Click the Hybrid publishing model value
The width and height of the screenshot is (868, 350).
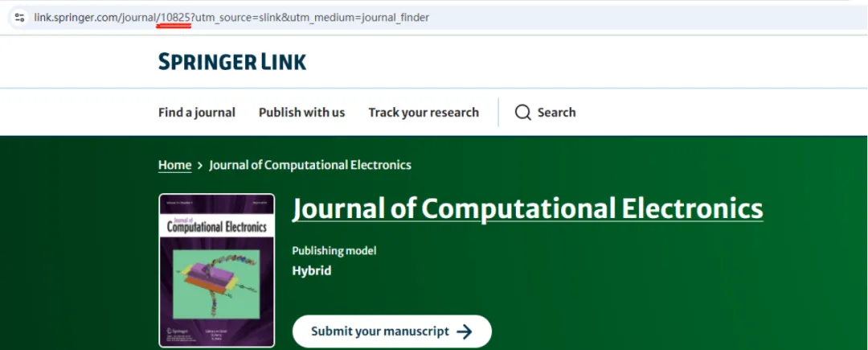(x=312, y=271)
